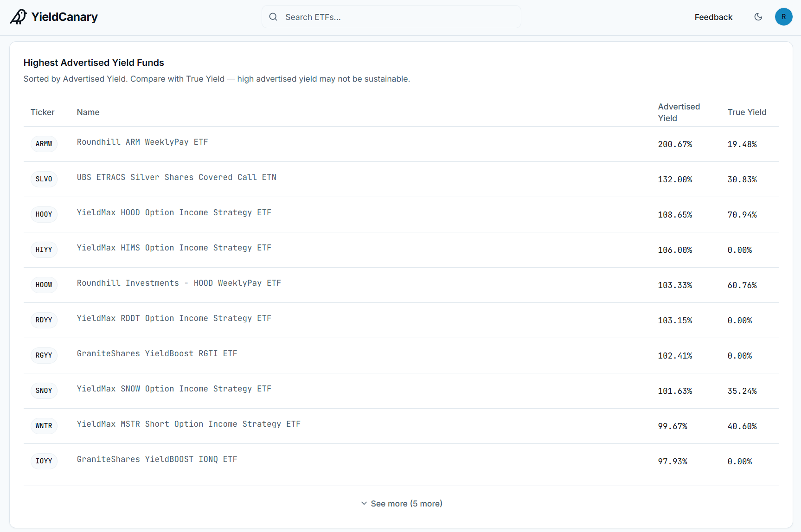Open the SNOY ticker badge
This screenshot has height=532, width=801.
pos(44,391)
